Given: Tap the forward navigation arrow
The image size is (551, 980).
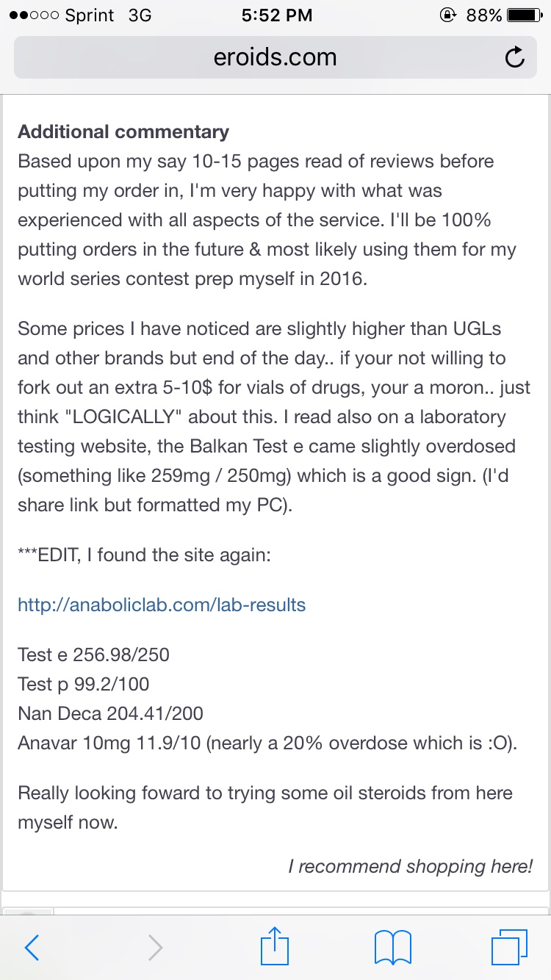Looking at the screenshot, I should pyautogui.click(x=155, y=948).
